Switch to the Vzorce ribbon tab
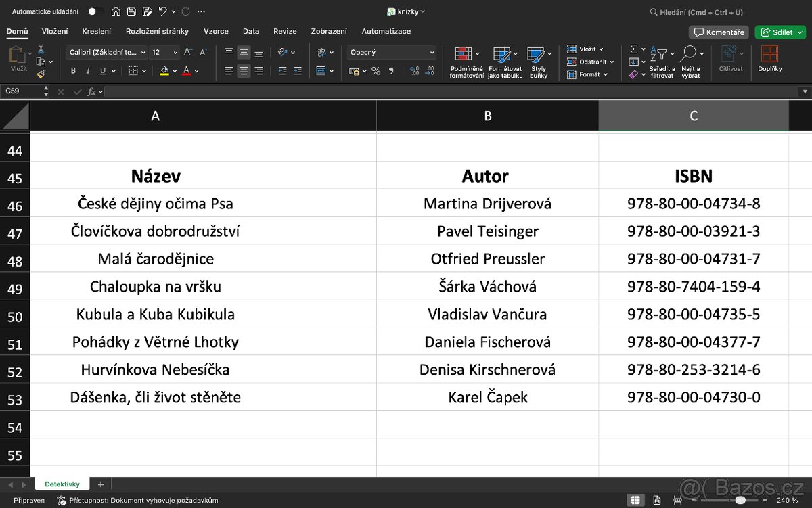 [x=216, y=31]
